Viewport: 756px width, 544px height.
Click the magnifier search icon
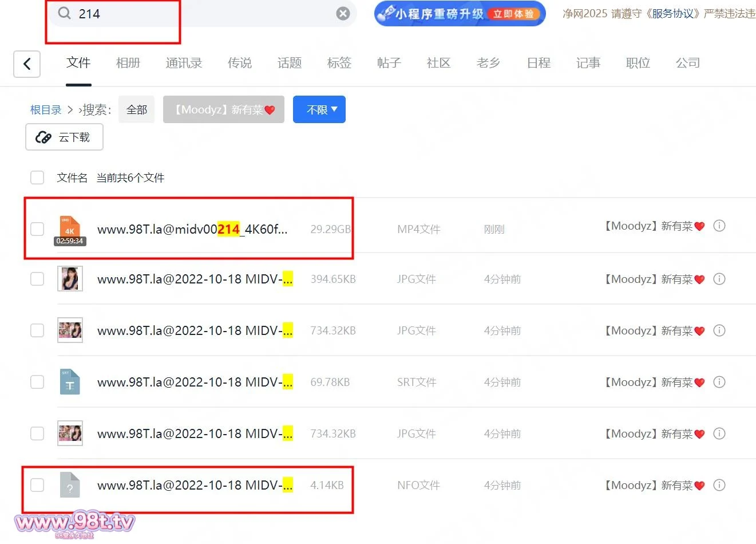(x=64, y=13)
